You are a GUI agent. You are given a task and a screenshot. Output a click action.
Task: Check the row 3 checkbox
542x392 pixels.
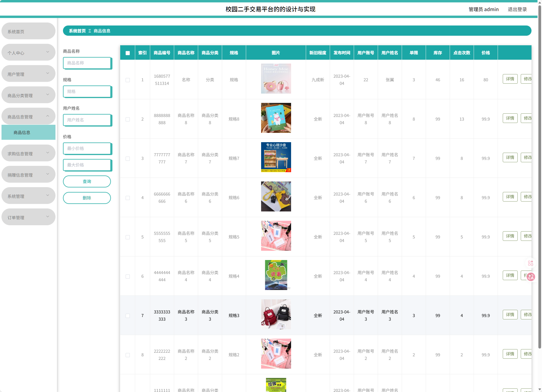point(128,159)
